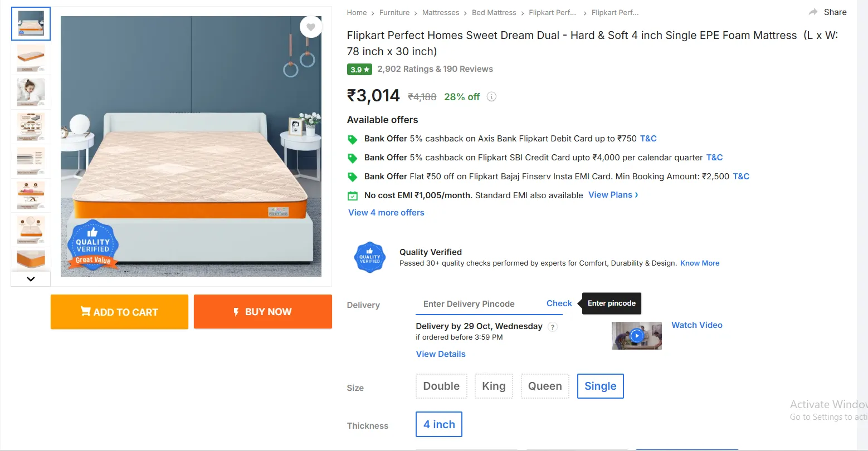Viewport: 868px width, 451px height.
Task: Select the Queen size option
Action: (545, 386)
